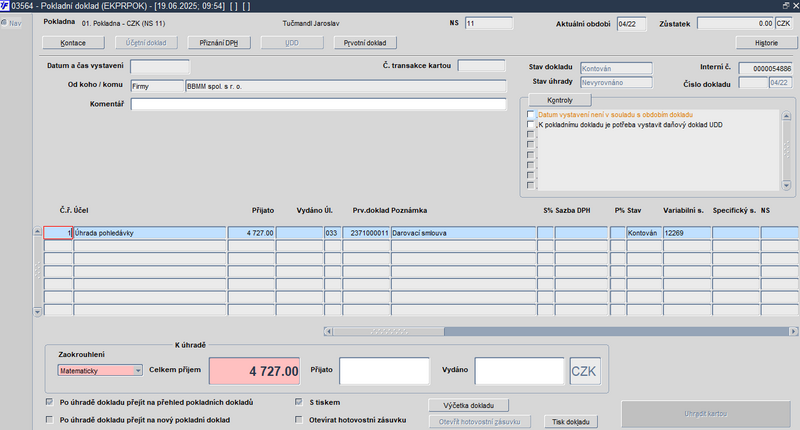This screenshot has height=430, width=800.
Task: Click the Číslo dokladu 04/22 field
Action: click(x=780, y=83)
